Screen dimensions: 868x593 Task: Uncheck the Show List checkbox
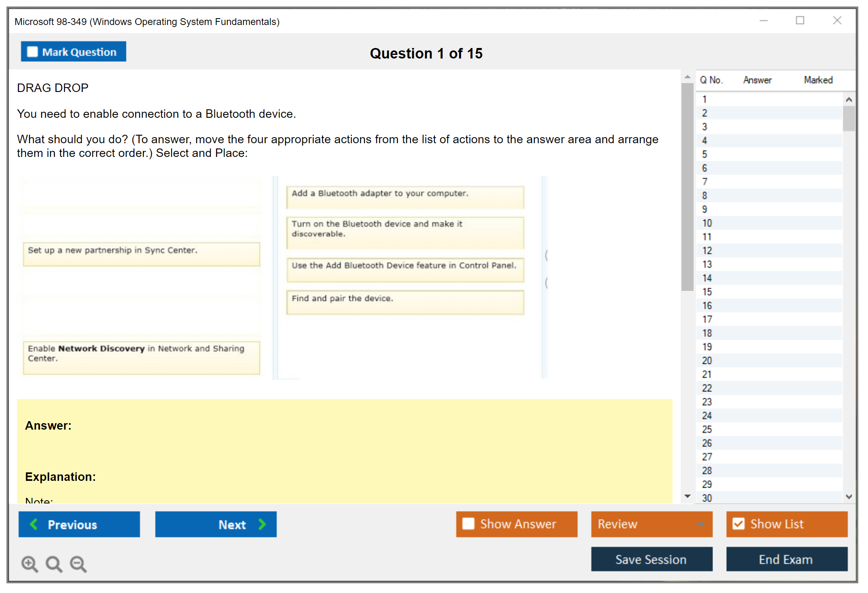click(x=738, y=524)
